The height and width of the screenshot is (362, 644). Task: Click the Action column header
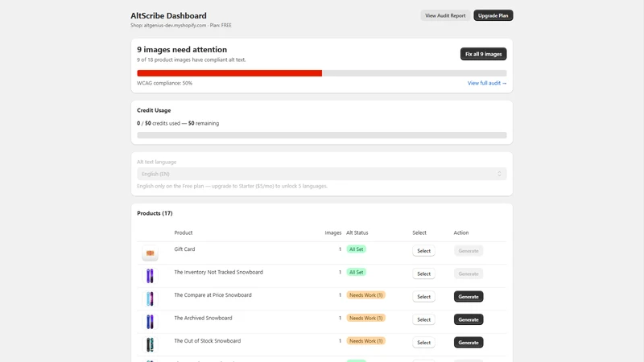(460, 232)
